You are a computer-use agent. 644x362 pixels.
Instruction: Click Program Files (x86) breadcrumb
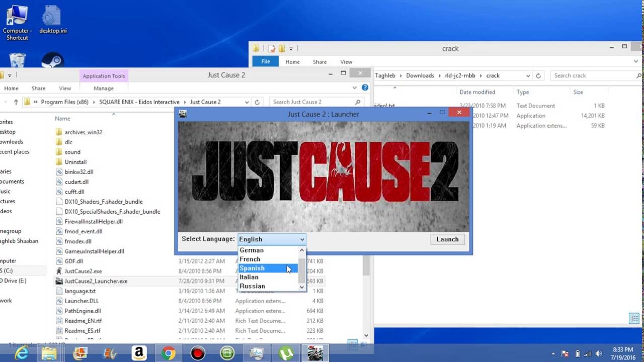pyautogui.click(x=65, y=102)
